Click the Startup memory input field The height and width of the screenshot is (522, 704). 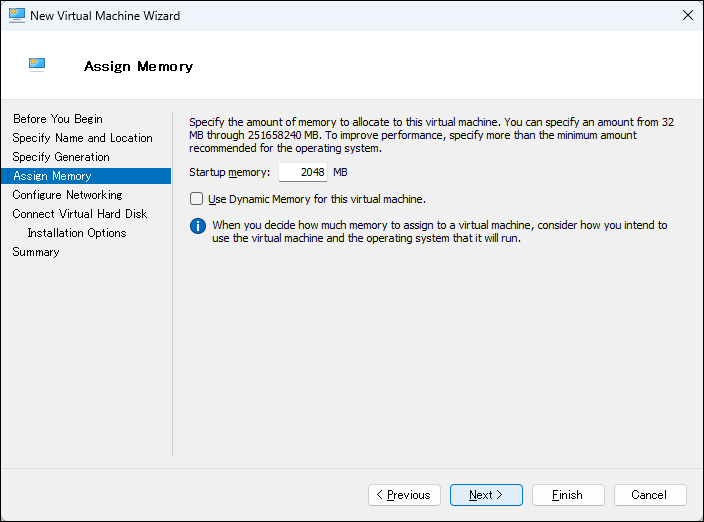(303, 172)
